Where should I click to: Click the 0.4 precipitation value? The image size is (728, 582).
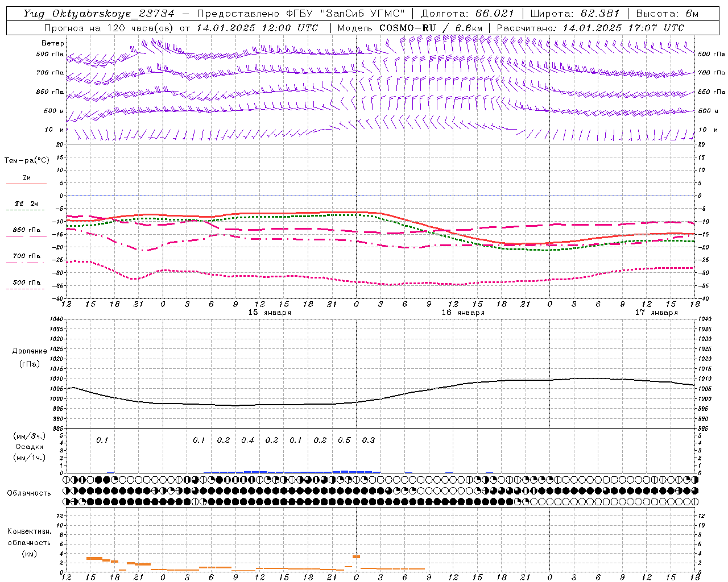pyautogui.click(x=247, y=440)
